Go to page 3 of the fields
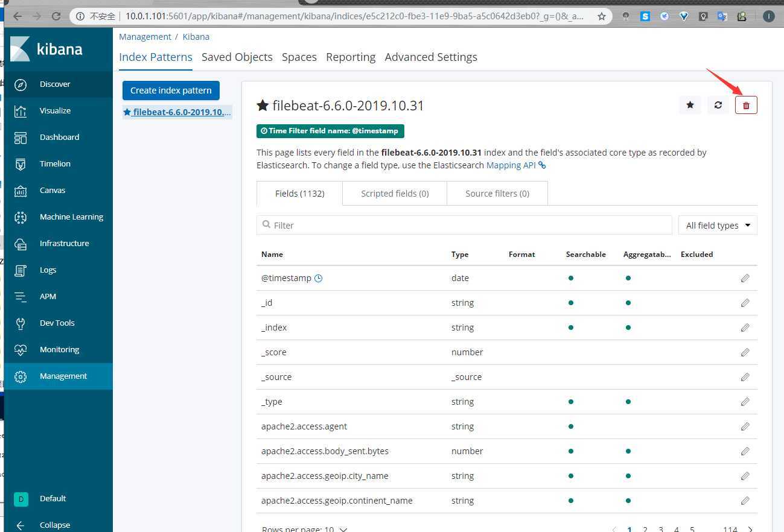The width and height of the screenshot is (784, 532). 661,529
